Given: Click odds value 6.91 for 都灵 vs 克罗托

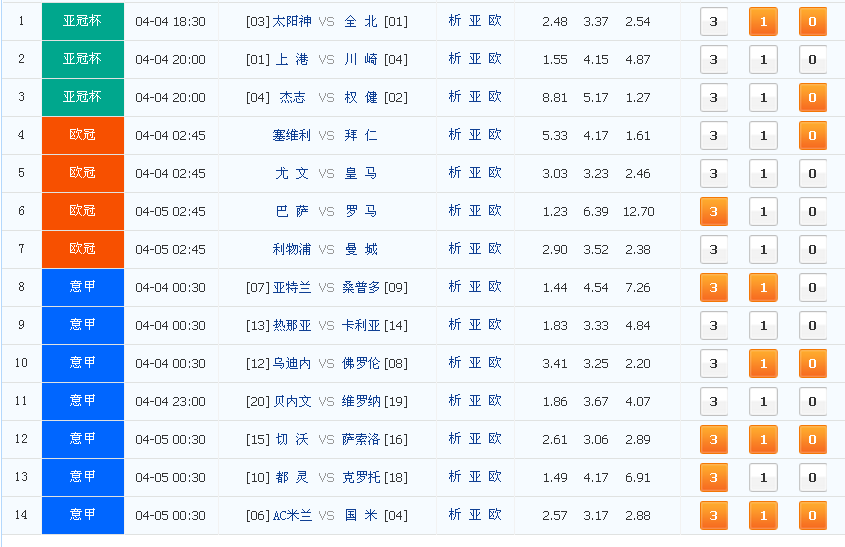Looking at the screenshot, I should coord(638,477).
